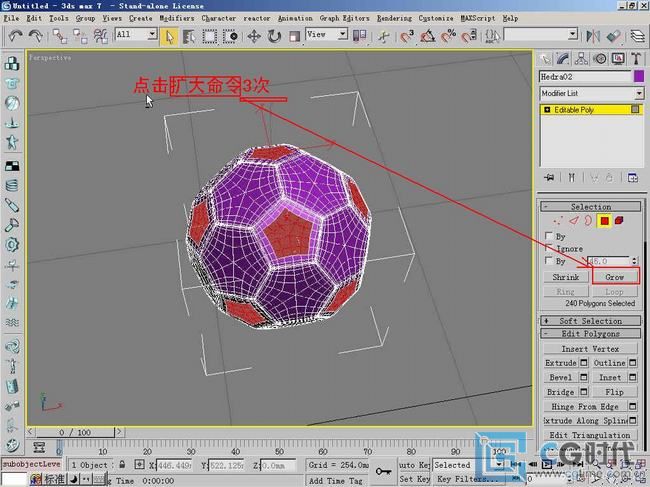Click the Flip button

(614, 392)
